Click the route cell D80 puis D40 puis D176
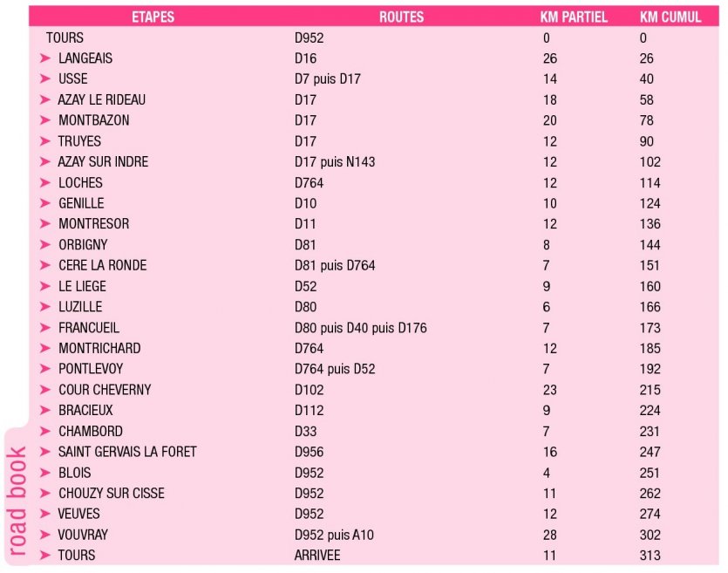Image resolution: width=728 pixels, height=573 pixels. click(360, 328)
